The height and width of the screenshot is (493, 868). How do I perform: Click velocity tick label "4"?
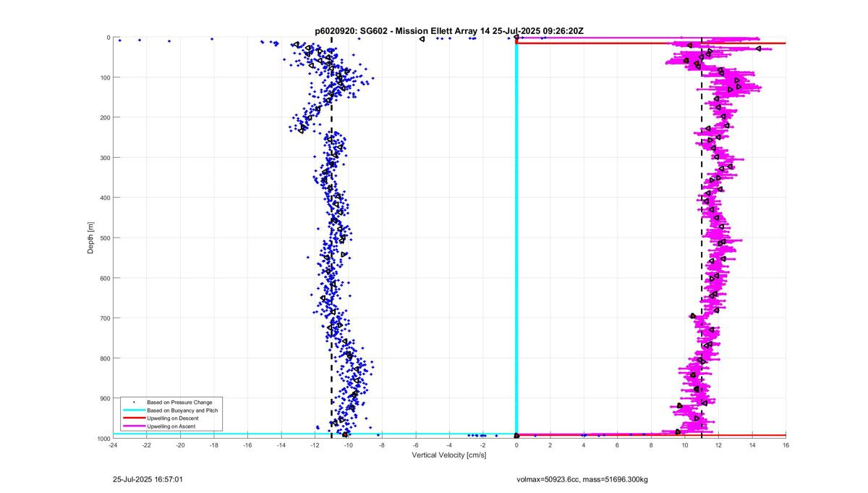point(584,444)
